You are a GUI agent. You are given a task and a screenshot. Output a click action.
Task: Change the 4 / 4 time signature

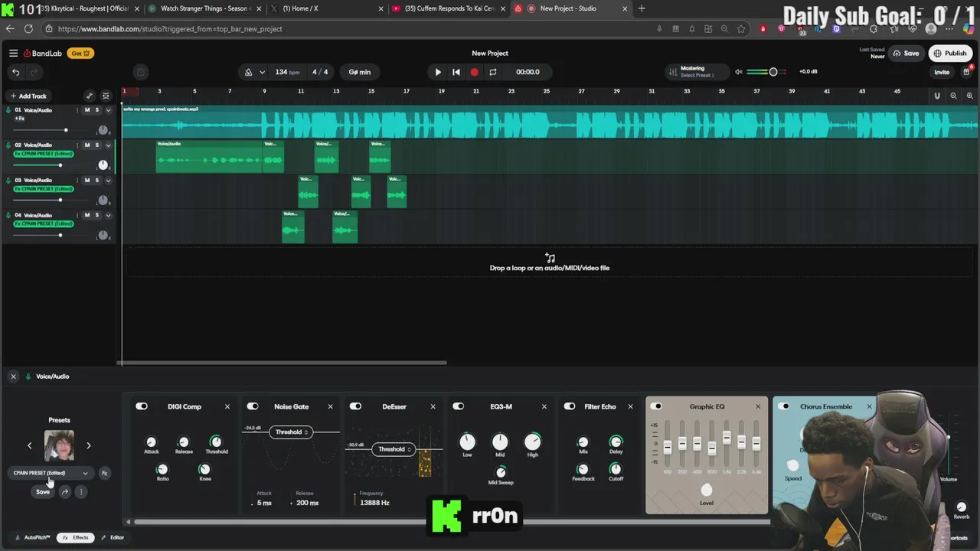click(x=320, y=72)
